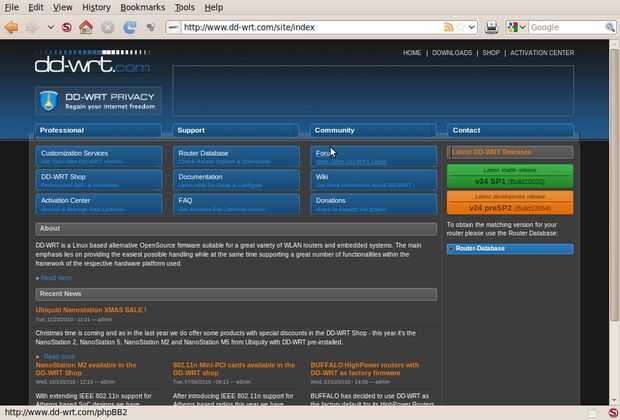Open the Forum button
Image resolution: width=620 pixels, height=420 pixels.
pos(374,156)
